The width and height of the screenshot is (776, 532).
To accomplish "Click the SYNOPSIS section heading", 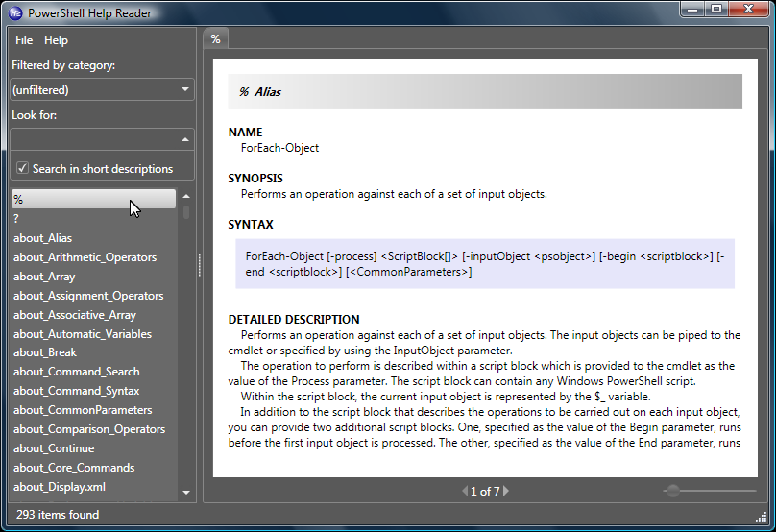I will point(255,179).
